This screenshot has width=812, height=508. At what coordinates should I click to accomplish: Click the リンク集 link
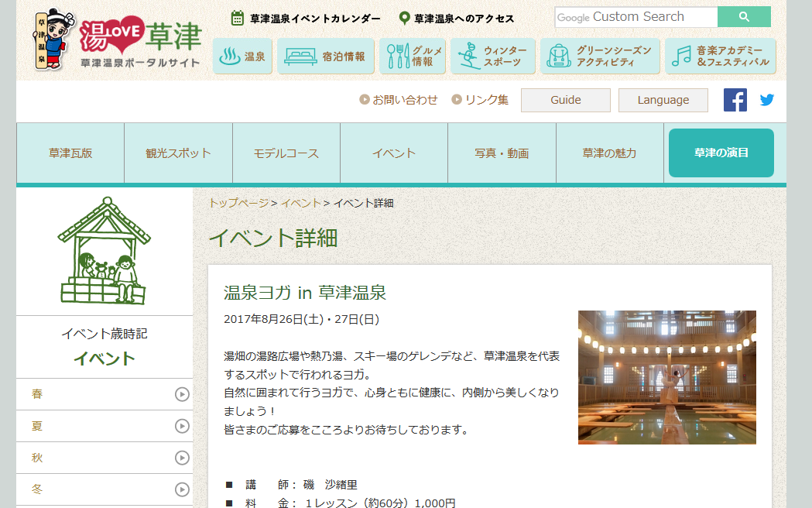click(x=487, y=100)
